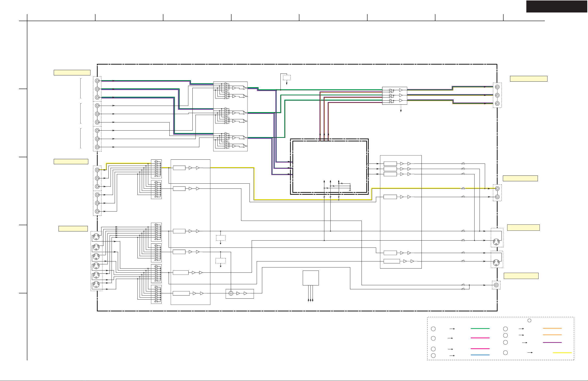Click the top S-video connector in left column
The height and width of the screenshot is (381, 588).
point(96,237)
